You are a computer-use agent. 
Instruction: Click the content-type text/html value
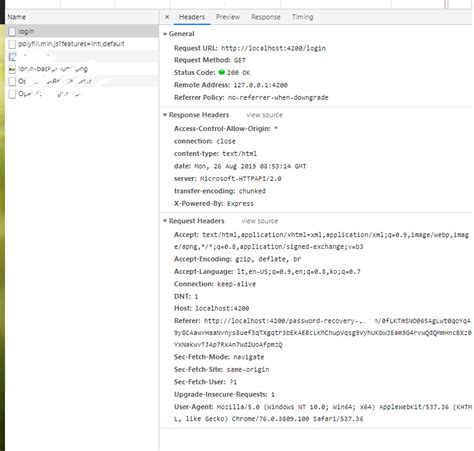[x=239, y=154]
